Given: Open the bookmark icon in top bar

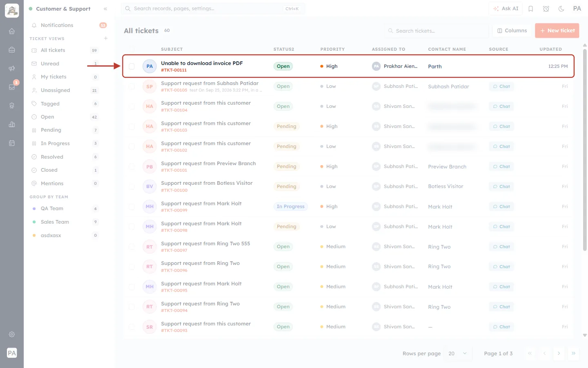Looking at the screenshot, I should pos(531,9).
